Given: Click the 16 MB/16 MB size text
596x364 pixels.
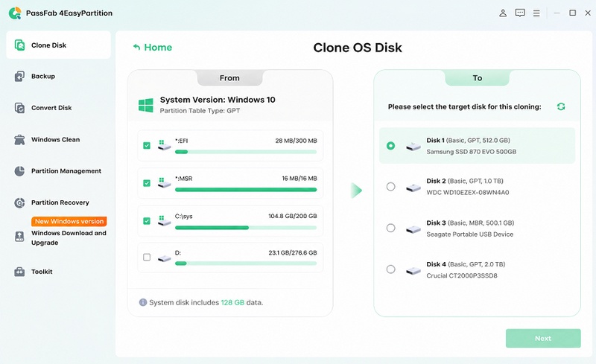Looking at the screenshot, I should [299, 178].
